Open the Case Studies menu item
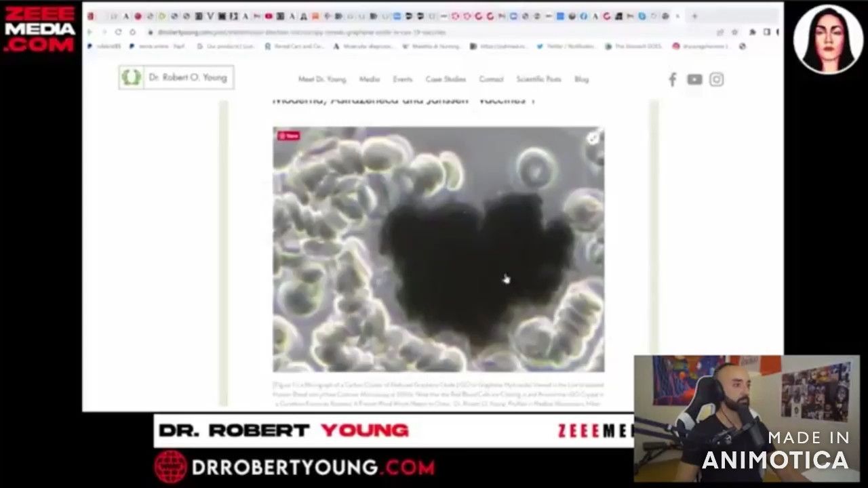Image resolution: width=868 pixels, height=488 pixels. coord(446,79)
